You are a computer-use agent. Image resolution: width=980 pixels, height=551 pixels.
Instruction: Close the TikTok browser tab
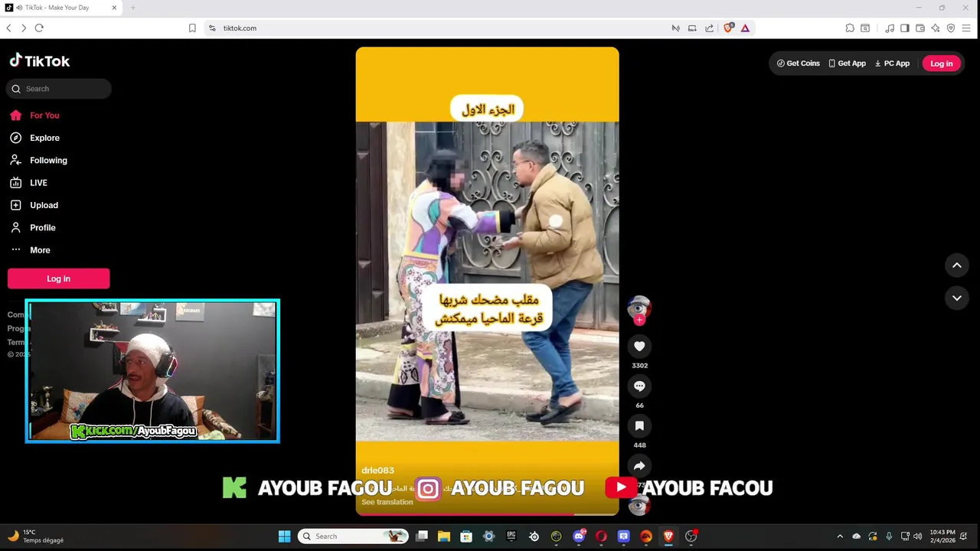click(x=114, y=8)
